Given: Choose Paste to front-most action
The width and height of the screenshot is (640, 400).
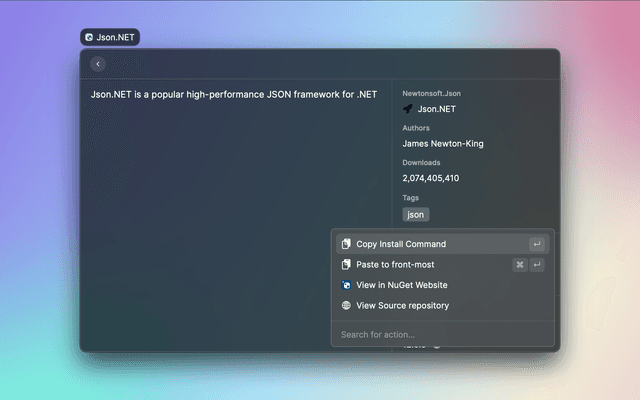Looking at the screenshot, I should [395, 265].
